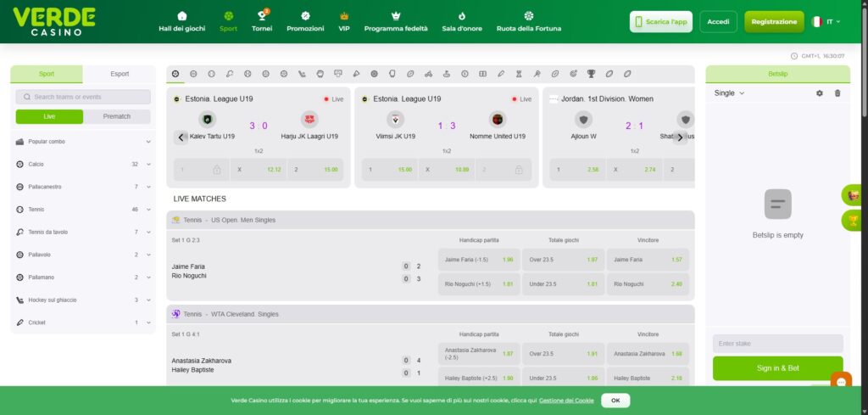Screen dimensions: 868x415
Task: Pick Jaime Faria winner odds 1.57
Action: (648, 260)
